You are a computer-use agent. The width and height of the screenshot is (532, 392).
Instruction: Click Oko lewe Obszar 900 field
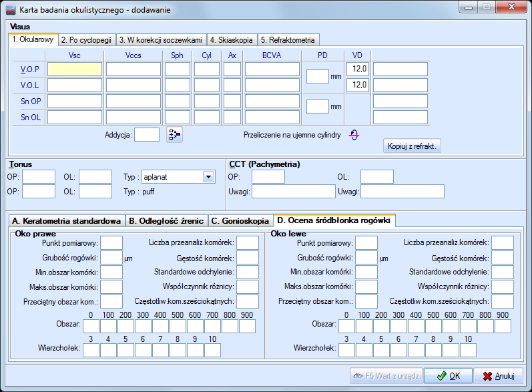(x=503, y=326)
